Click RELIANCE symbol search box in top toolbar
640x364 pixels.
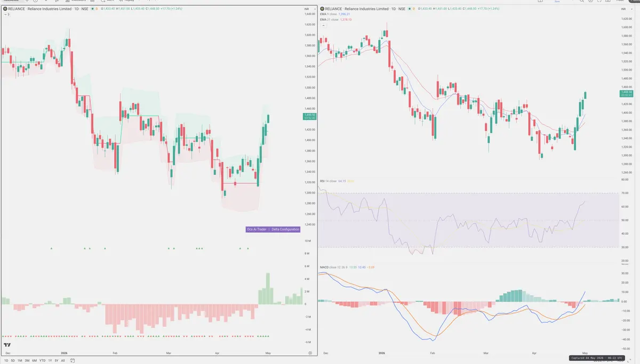(13, 1)
